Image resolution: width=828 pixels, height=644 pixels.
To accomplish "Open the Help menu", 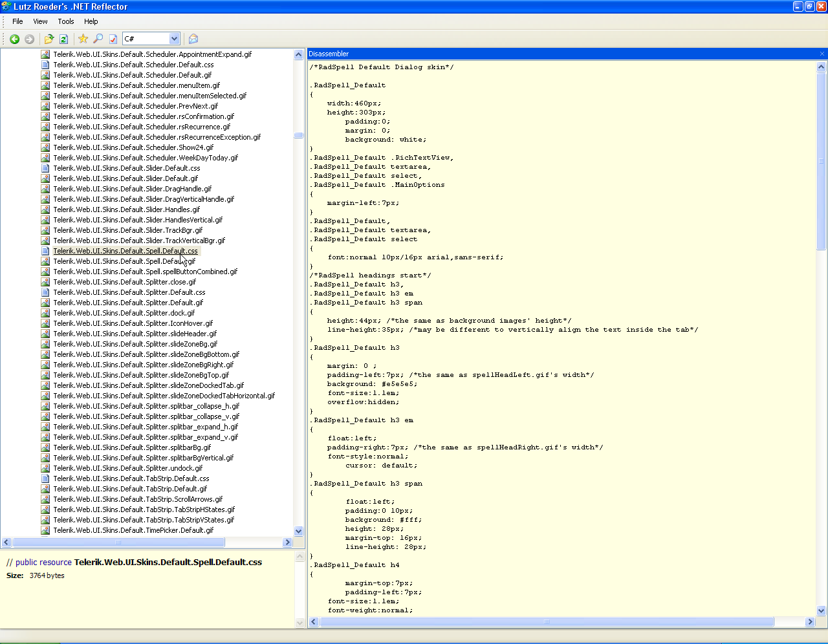I will point(91,21).
